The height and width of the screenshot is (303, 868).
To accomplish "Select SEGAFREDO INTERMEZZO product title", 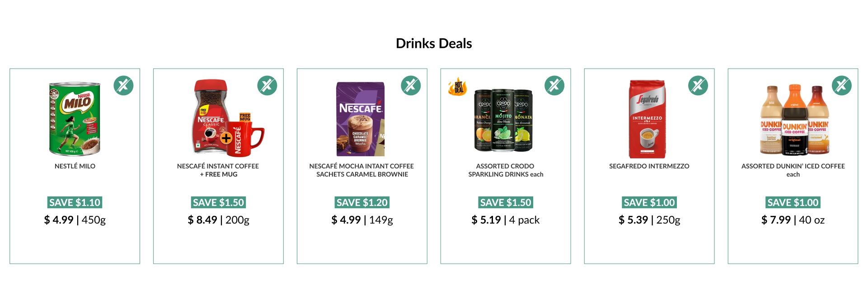I will pyautogui.click(x=649, y=166).
